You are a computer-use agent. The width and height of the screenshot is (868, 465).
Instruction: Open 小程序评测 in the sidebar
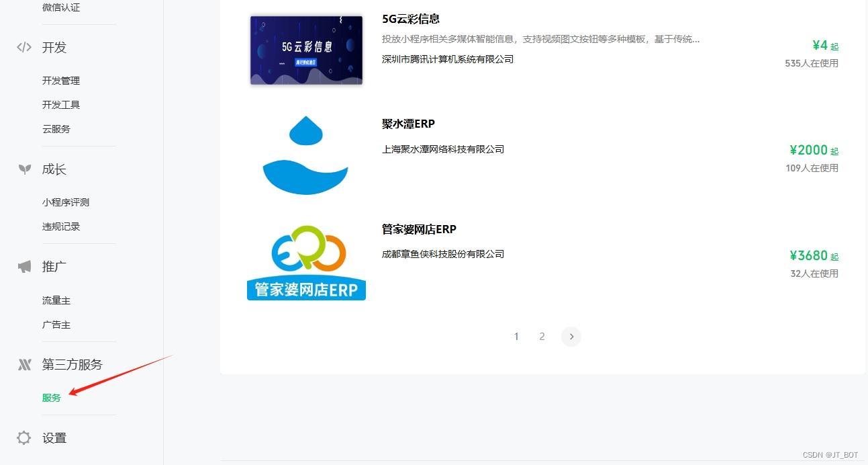(x=66, y=202)
